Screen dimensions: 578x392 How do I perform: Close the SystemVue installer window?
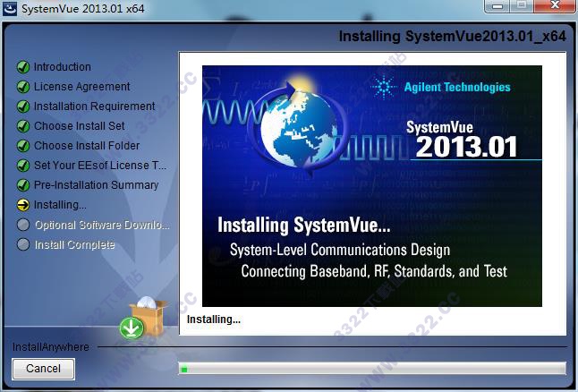[x=555, y=6]
